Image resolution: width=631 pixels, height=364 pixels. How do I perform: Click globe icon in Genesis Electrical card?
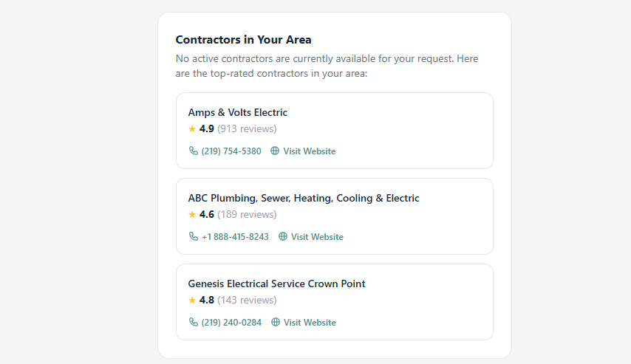[276, 322]
